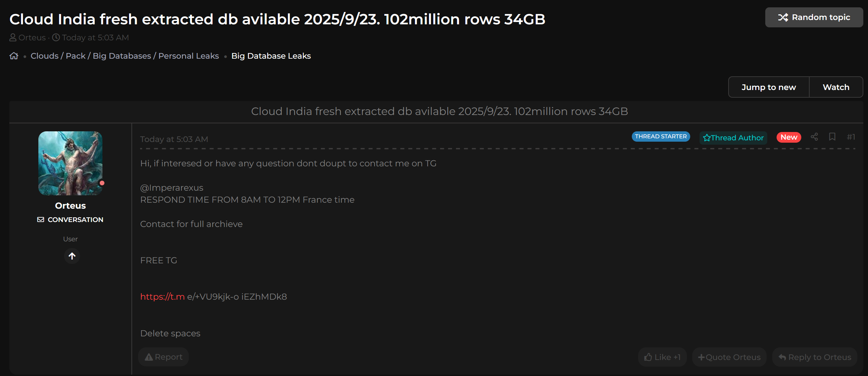Click Orteus author name below title
868x376 pixels.
point(32,38)
